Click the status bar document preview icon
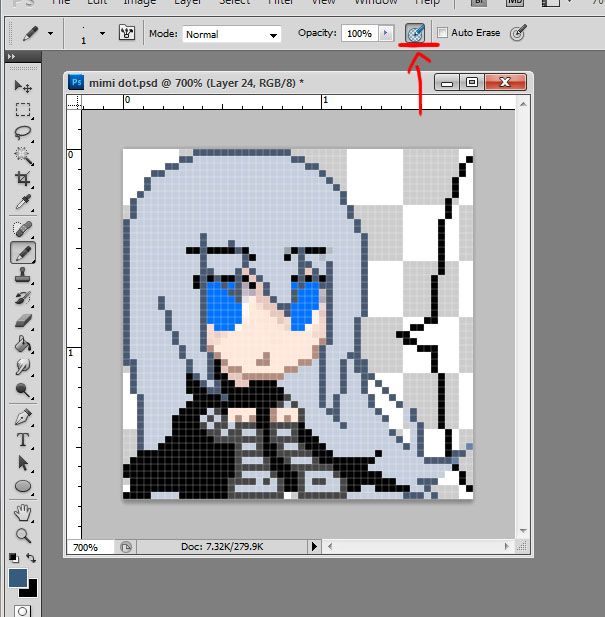This screenshot has height=617, width=605. (x=126, y=547)
